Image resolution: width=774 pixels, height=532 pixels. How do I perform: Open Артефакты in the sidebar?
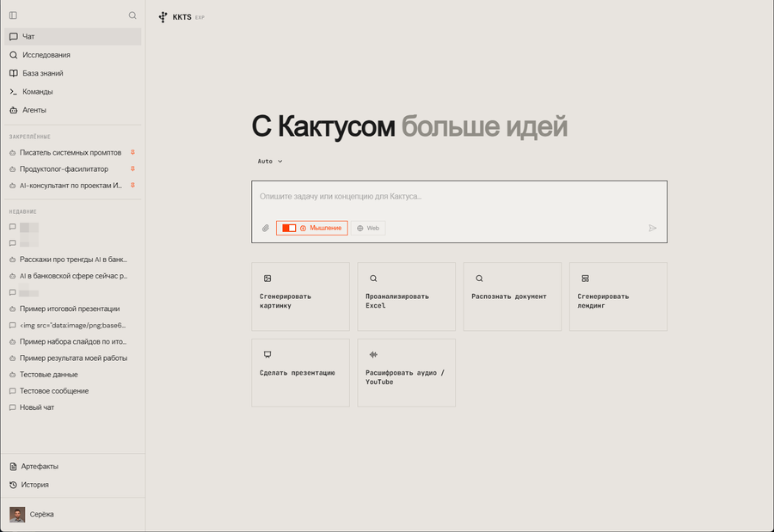[73, 467]
